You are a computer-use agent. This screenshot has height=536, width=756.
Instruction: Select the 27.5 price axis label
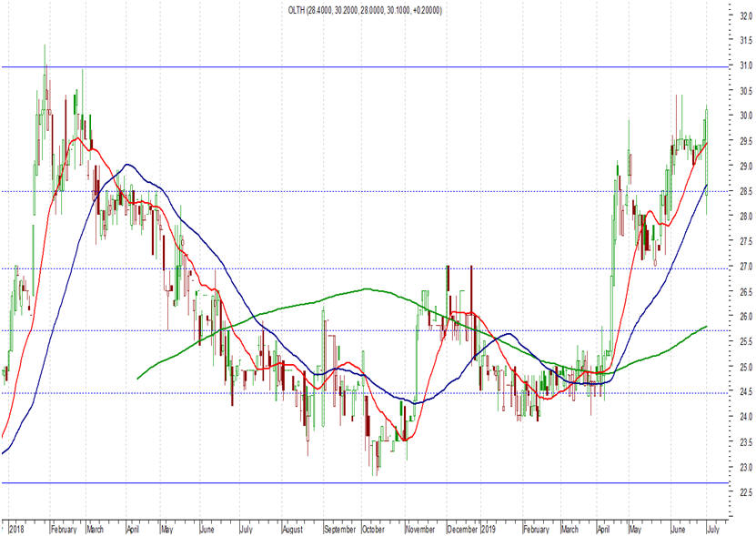click(746, 241)
